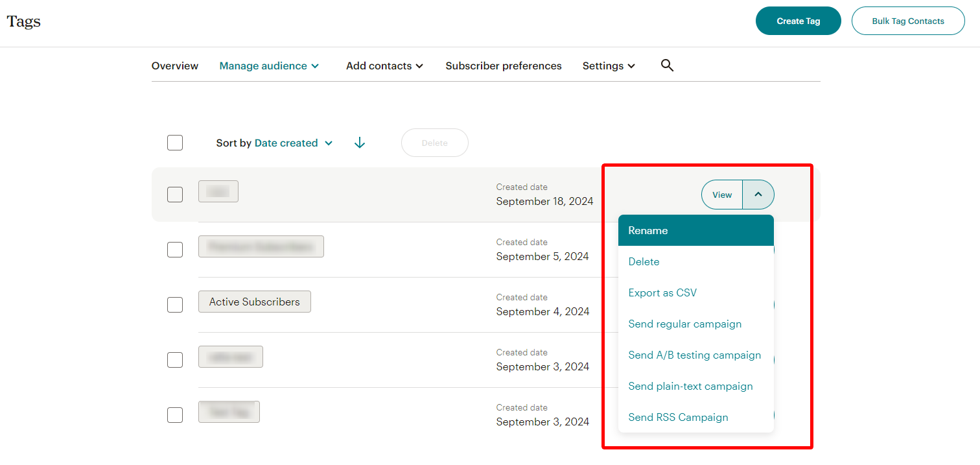The image size is (980, 465).
Task: Open Subscriber preferences tab
Action: point(504,66)
